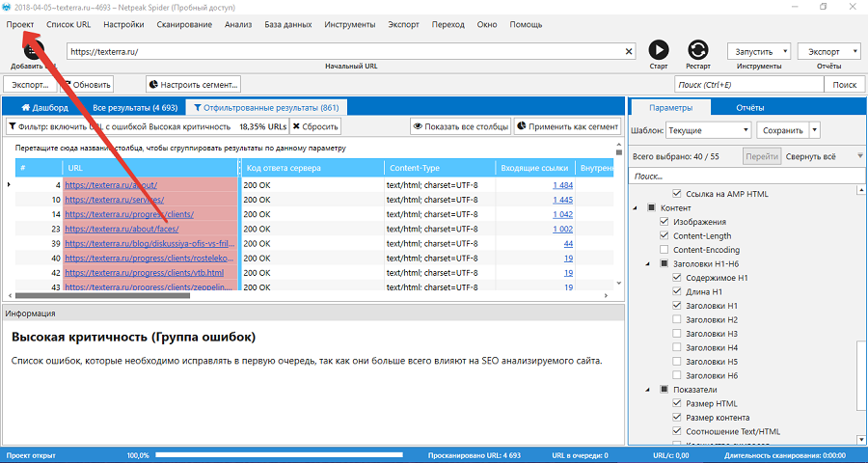Open the Инструменты menu
868x463 pixels.
[x=350, y=24]
